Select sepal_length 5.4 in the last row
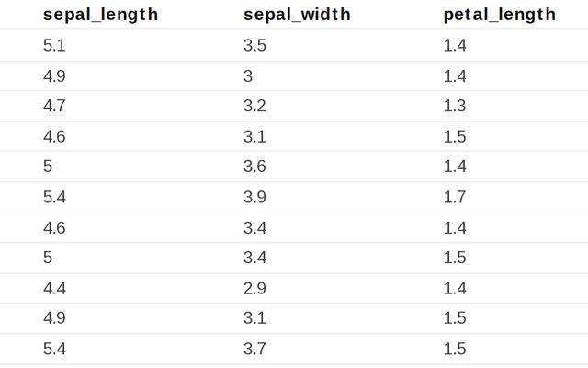This screenshot has width=588, height=368. (54, 349)
